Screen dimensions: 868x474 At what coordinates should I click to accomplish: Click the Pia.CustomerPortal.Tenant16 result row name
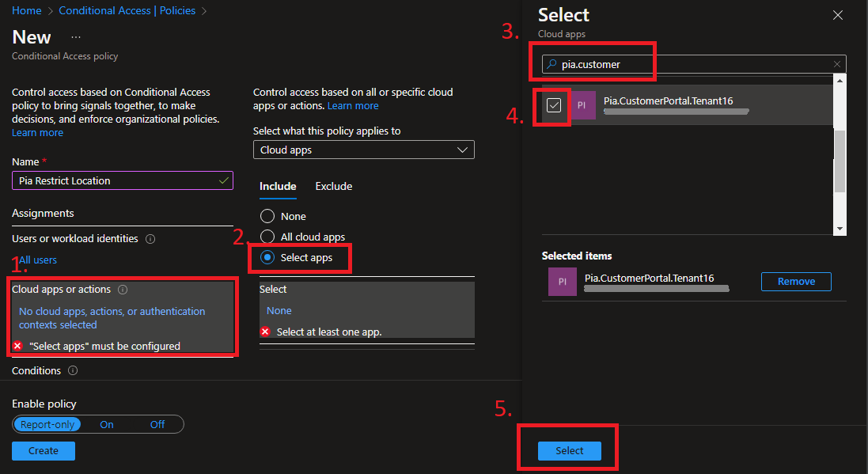tap(668, 100)
